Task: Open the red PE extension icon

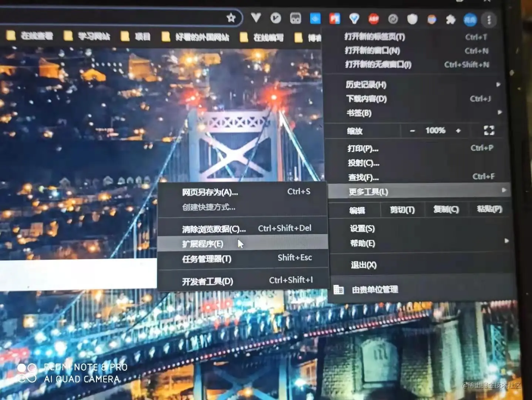Action: (335, 19)
